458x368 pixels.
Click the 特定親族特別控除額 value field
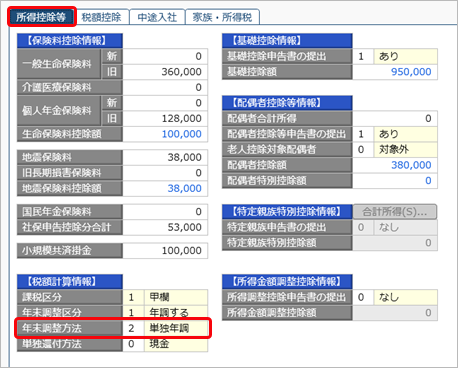[395, 243]
